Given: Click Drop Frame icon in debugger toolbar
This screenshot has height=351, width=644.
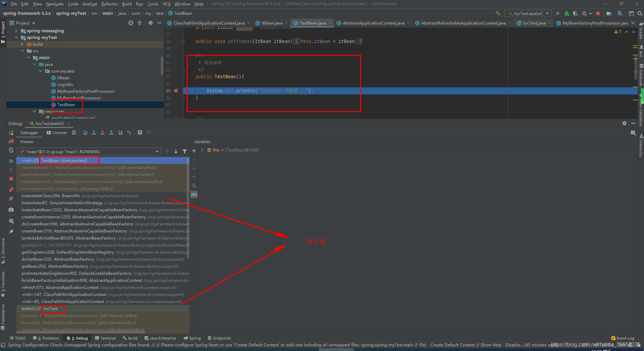Looking at the screenshot, I should click(x=120, y=132).
